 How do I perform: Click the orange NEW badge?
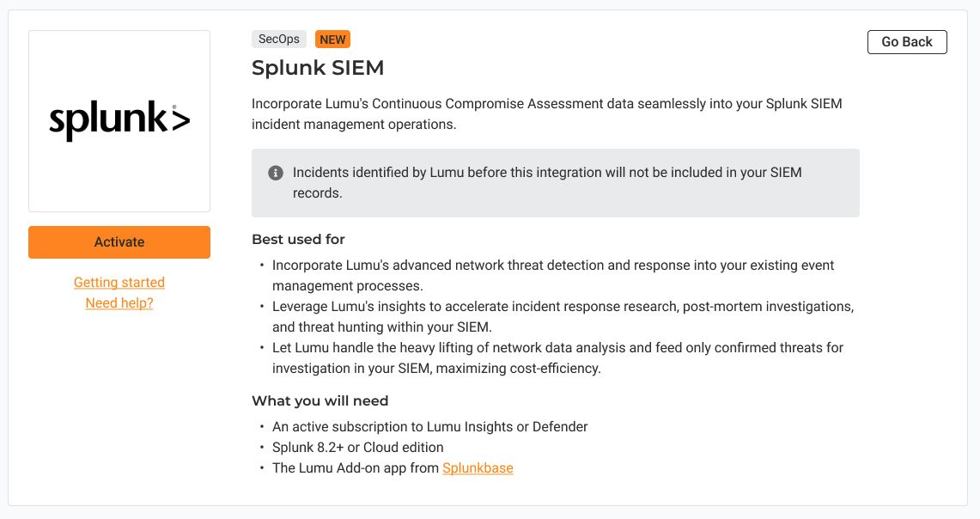pos(332,40)
